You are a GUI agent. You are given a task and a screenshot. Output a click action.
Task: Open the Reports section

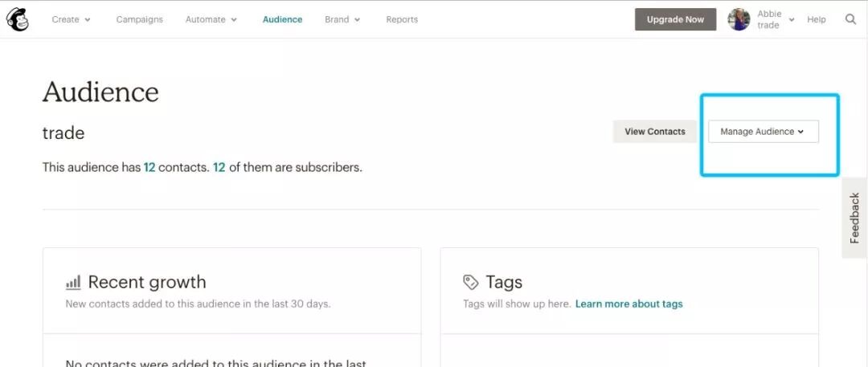402,19
